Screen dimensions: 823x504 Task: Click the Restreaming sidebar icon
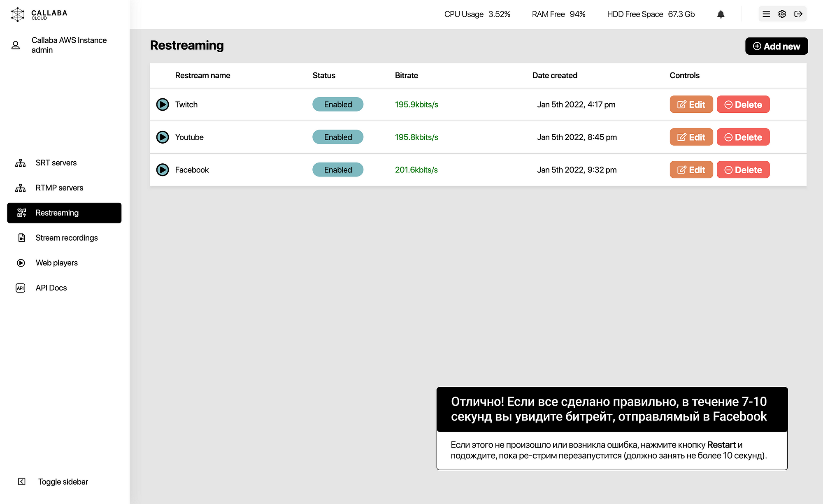pyautogui.click(x=21, y=213)
